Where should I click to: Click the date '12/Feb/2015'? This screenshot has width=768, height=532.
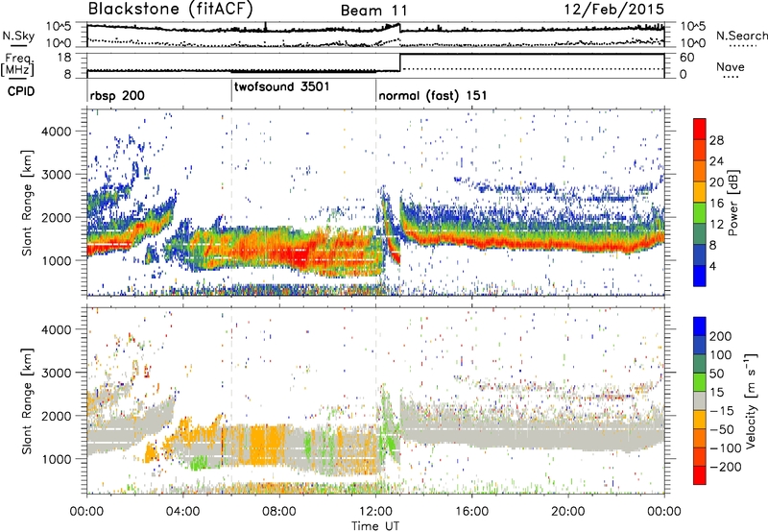(614, 10)
